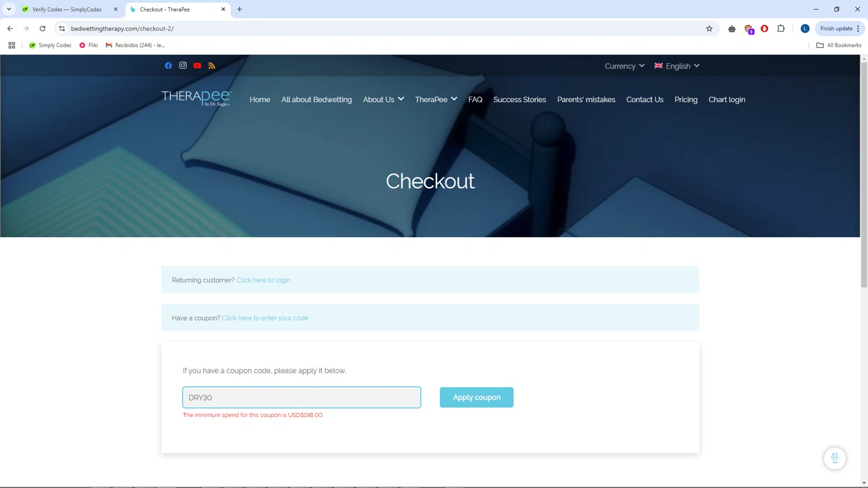Open TheraPee YouTube icon
This screenshot has height=488, width=868.
point(197,66)
